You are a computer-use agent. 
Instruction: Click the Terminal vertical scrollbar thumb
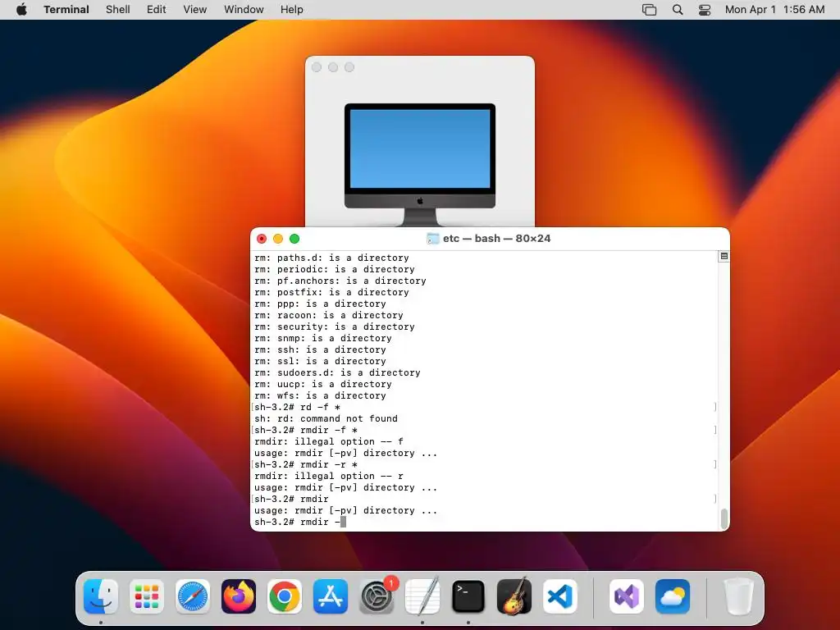pos(724,518)
